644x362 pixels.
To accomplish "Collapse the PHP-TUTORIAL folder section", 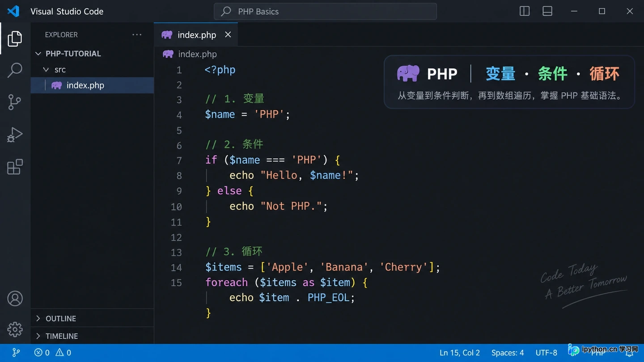I will click(x=92, y=54).
